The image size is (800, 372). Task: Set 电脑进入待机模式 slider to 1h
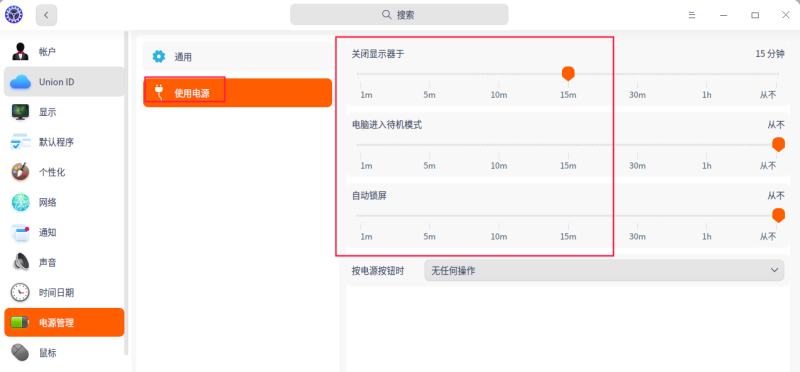(707, 165)
